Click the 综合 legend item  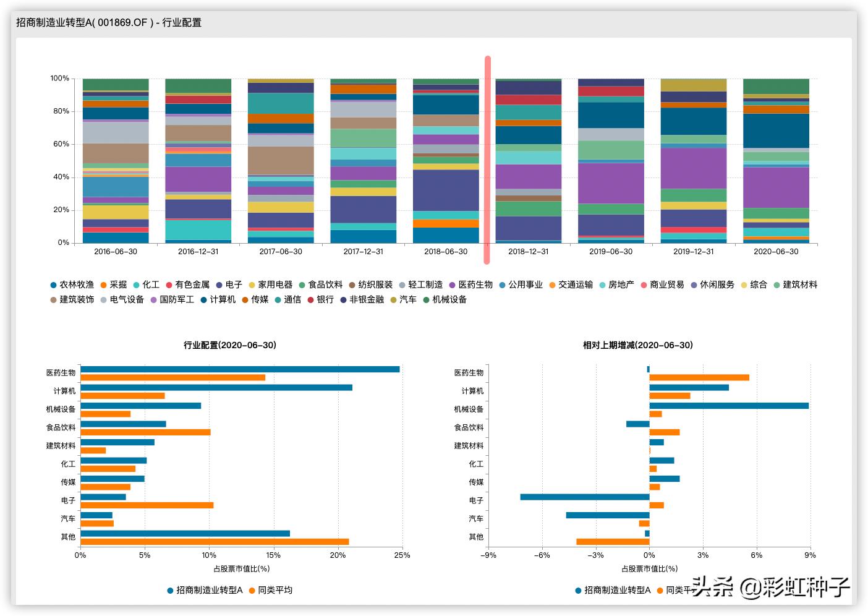754,284
